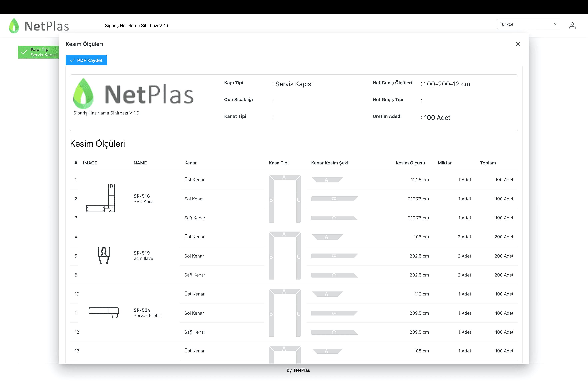This screenshot has height=382, width=588.
Task: Click the PDF Kaydet button
Action: [x=86, y=60]
